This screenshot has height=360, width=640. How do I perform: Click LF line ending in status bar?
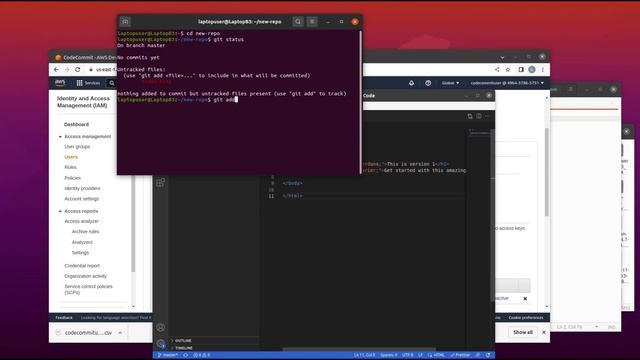click(x=420, y=355)
